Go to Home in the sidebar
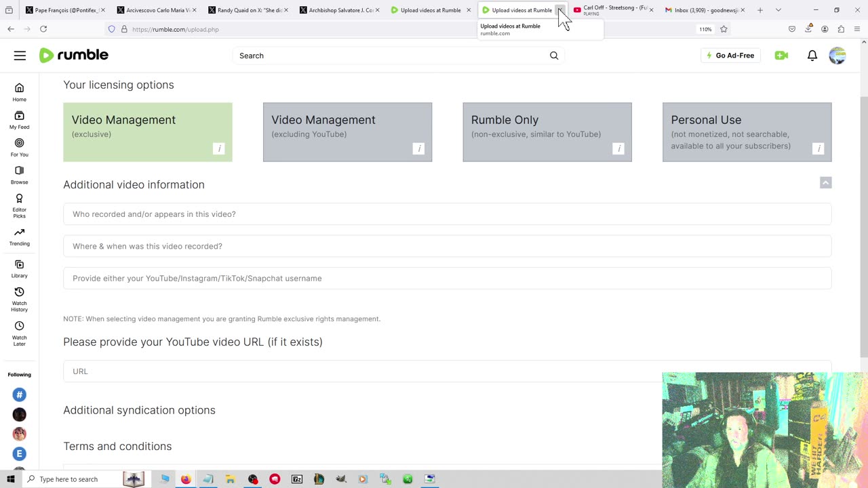The width and height of the screenshot is (868, 488). click(x=19, y=92)
